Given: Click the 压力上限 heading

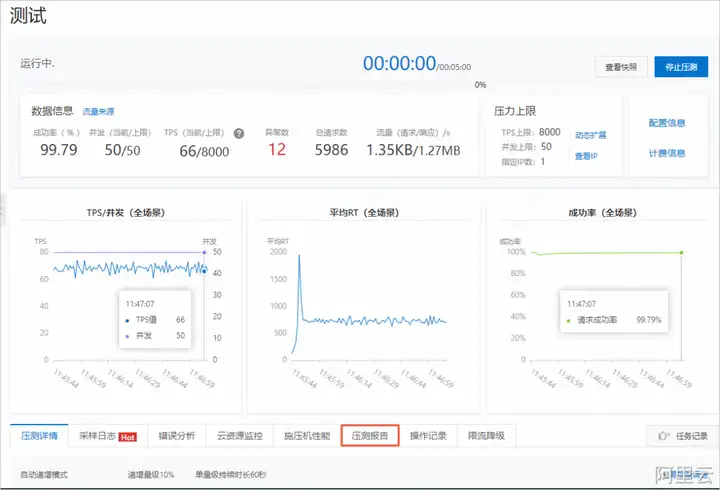Looking at the screenshot, I should coord(515,111).
